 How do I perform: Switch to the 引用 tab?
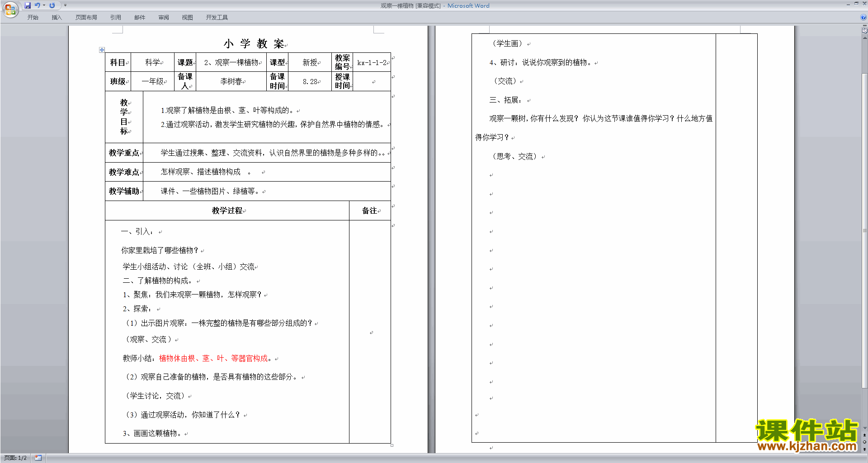115,17
